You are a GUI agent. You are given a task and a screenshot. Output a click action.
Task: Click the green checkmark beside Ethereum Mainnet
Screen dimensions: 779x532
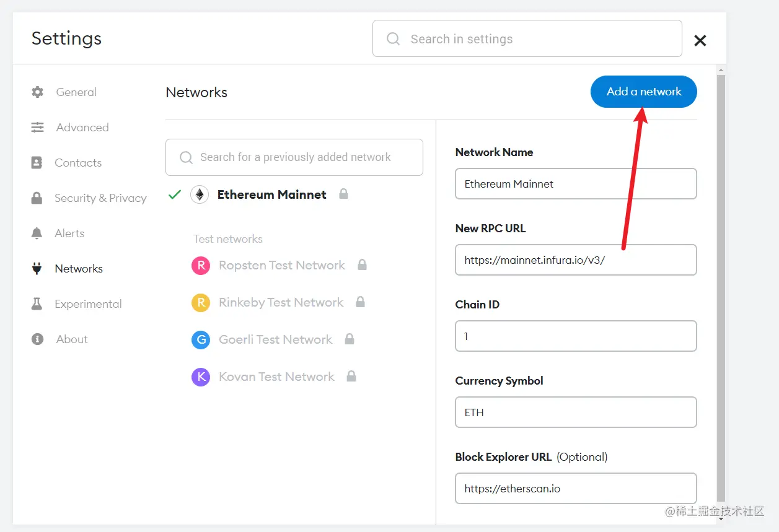[175, 194]
